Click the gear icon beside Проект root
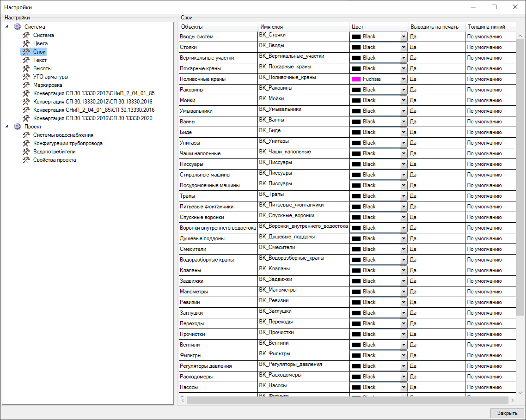This screenshot has width=526, height=420. [x=17, y=127]
